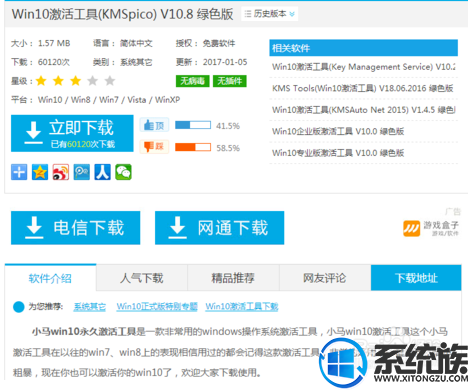Click the blue dot beside 为您推荐
The height and width of the screenshot is (391, 468).
(19, 307)
